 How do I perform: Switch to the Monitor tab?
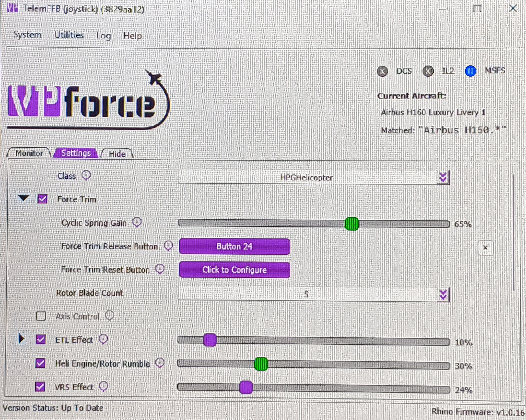[29, 153]
